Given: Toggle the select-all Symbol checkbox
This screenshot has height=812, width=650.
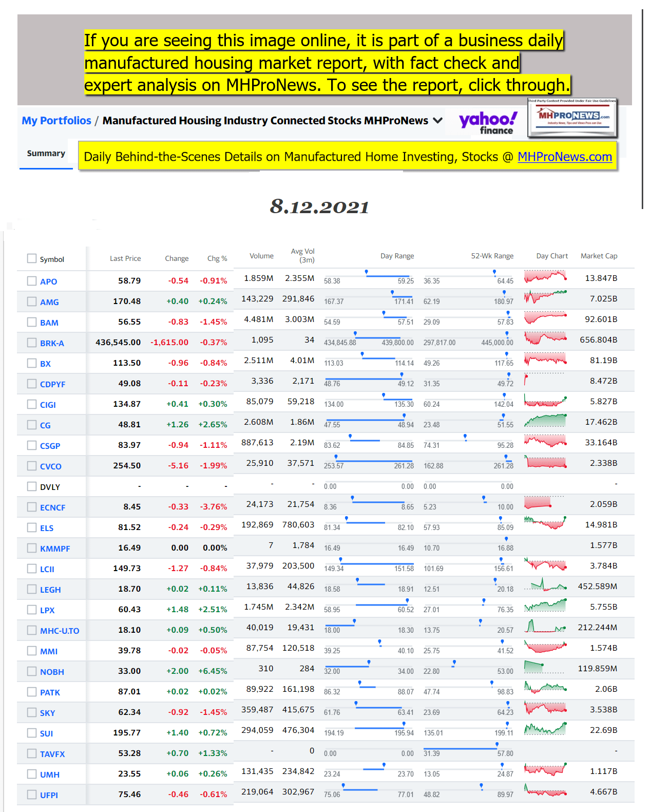Looking at the screenshot, I should [x=32, y=258].
